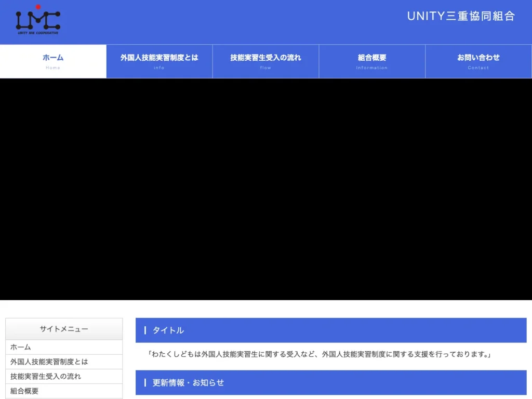
Task: Open 組合概要 in the sidebar menu
Action: click(64, 391)
